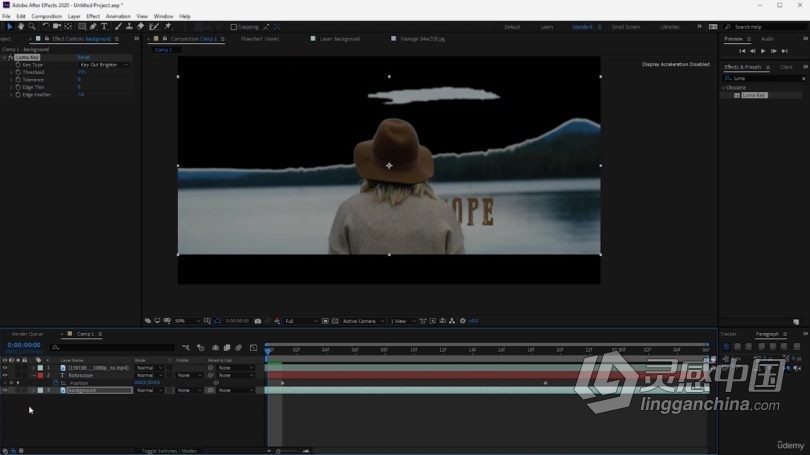Viewport: 810px width, 455px height.
Task: Click the Graph Editor icon in timeline
Action: pos(253,348)
